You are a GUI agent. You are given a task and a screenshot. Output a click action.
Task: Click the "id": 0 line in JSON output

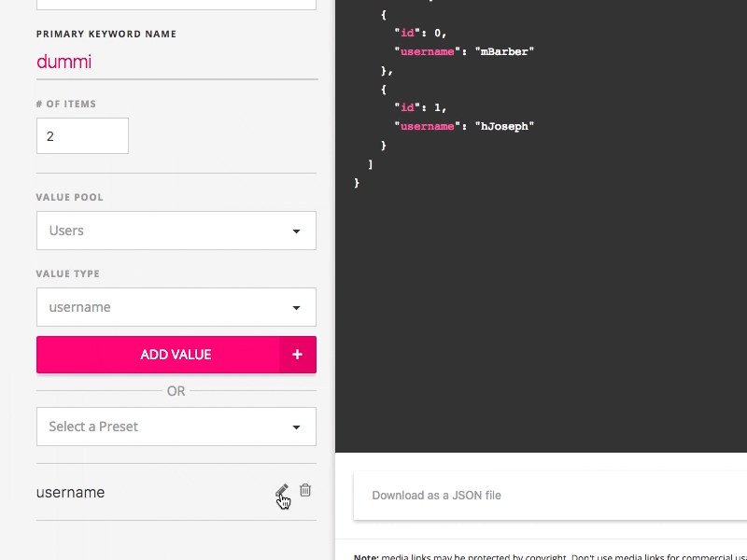pos(420,33)
